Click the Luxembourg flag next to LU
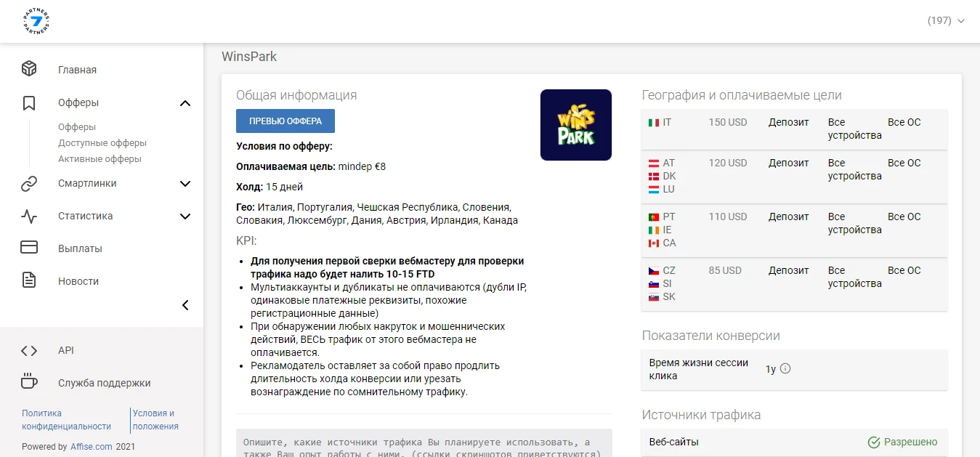Viewport: 980px width, 457px height. click(x=654, y=189)
